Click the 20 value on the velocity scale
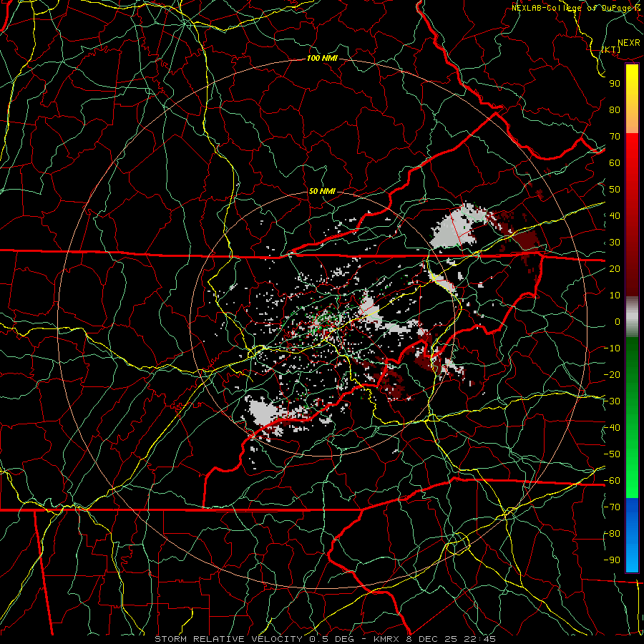 point(615,268)
